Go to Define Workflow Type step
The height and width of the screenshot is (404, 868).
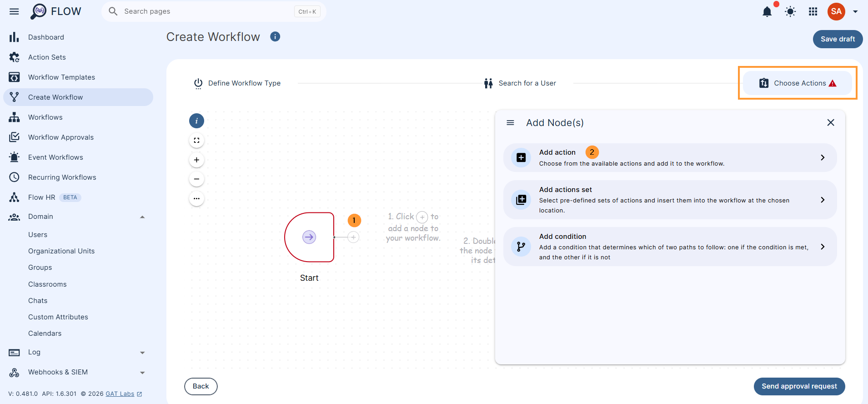point(237,83)
